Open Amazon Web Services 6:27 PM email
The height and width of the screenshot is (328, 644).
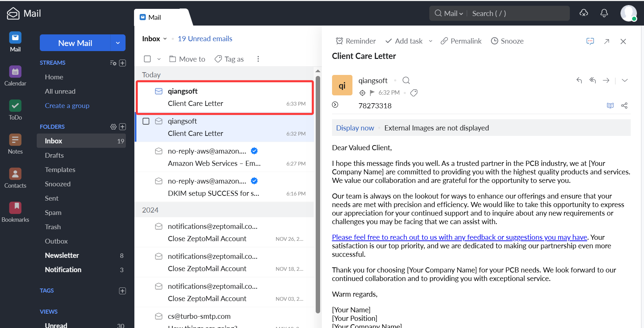[224, 157]
